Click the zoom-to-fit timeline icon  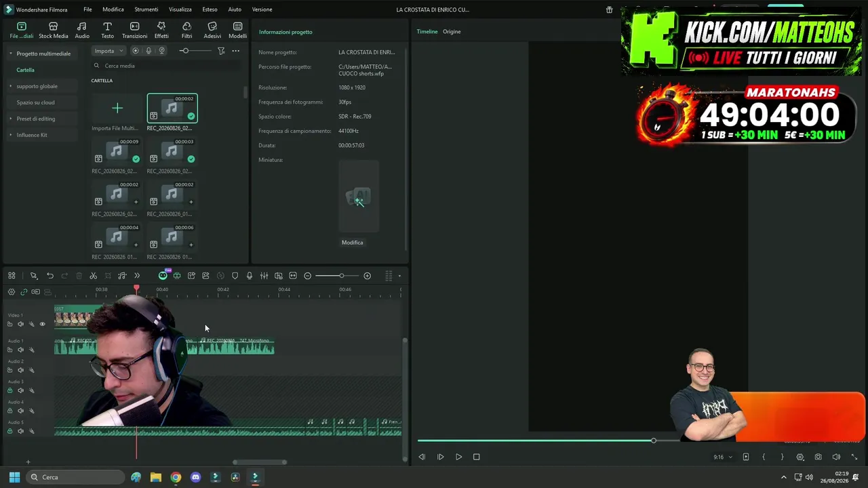(x=293, y=276)
